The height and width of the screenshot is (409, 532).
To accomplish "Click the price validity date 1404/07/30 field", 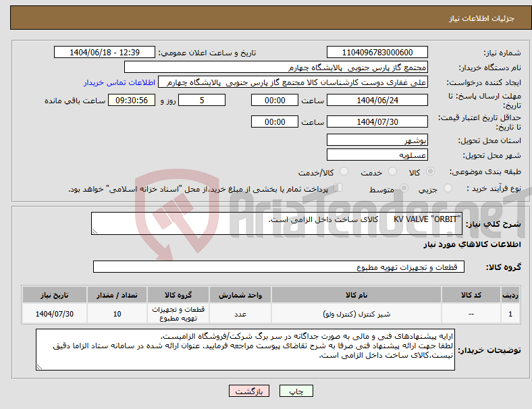I will pos(377,121).
